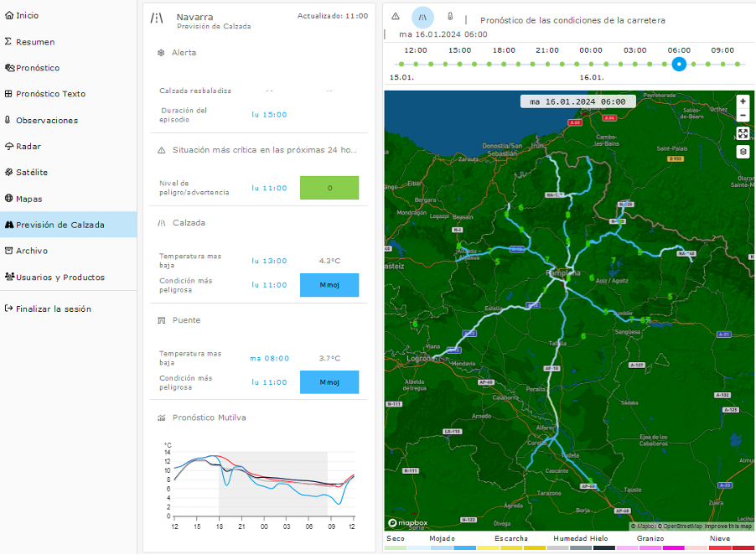Toggle fullscreen map view
This screenshot has height=555, width=756.
click(743, 133)
